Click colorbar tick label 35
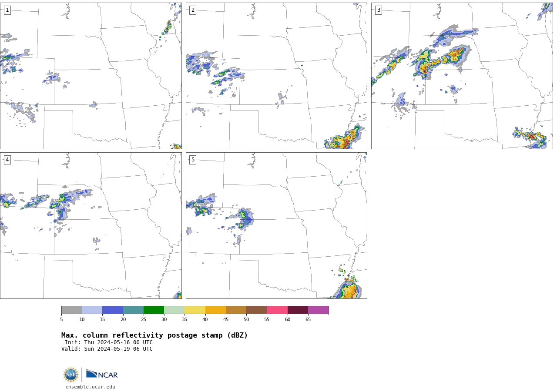557x392 pixels. (x=185, y=320)
